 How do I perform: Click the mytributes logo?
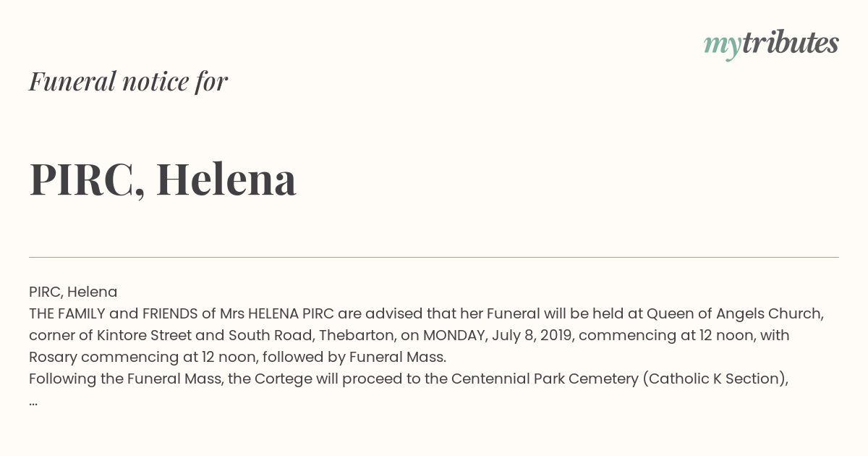tap(771, 44)
